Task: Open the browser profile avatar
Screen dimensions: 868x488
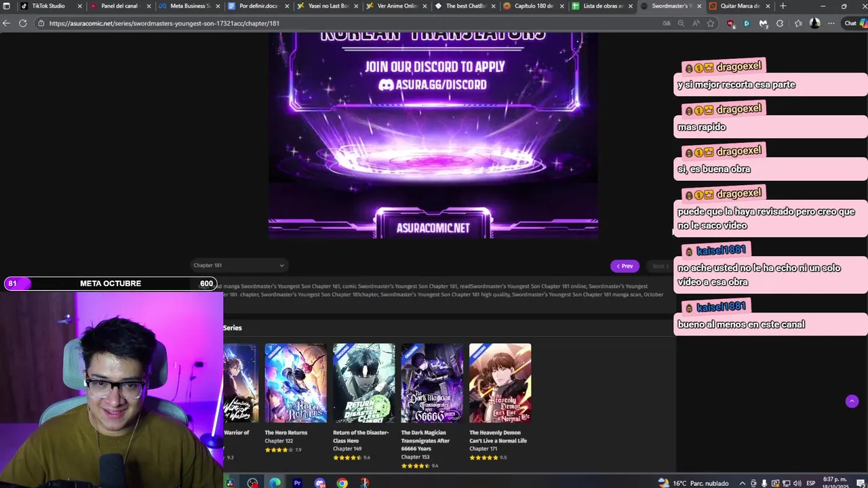Action: (814, 23)
